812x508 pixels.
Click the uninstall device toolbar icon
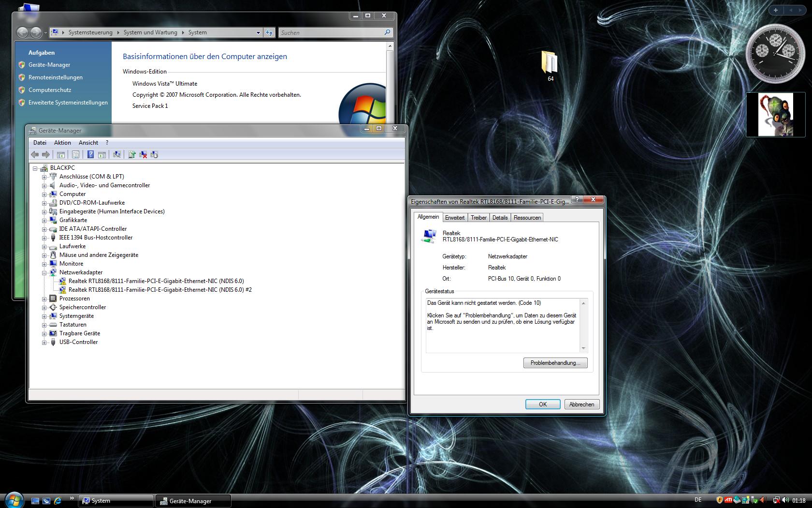(x=143, y=155)
